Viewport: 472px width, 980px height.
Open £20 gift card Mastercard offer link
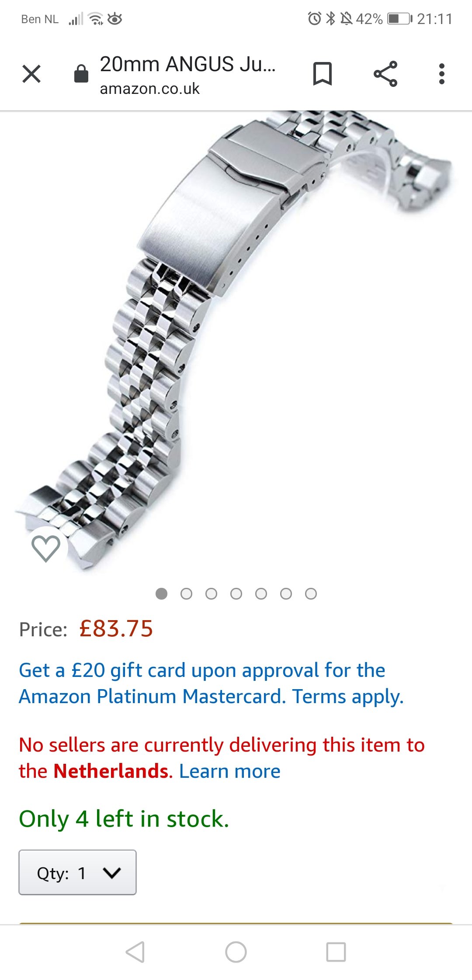tap(211, 683)
